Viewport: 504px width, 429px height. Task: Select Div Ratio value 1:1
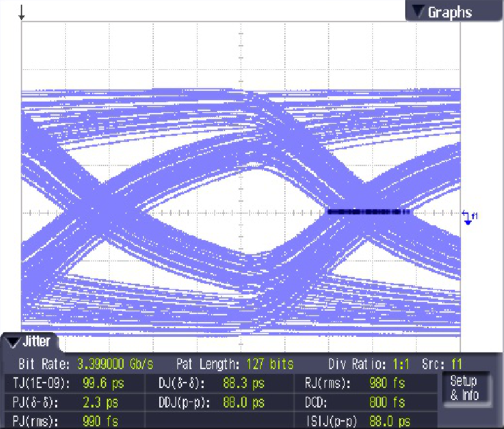(x=401, y=364)
